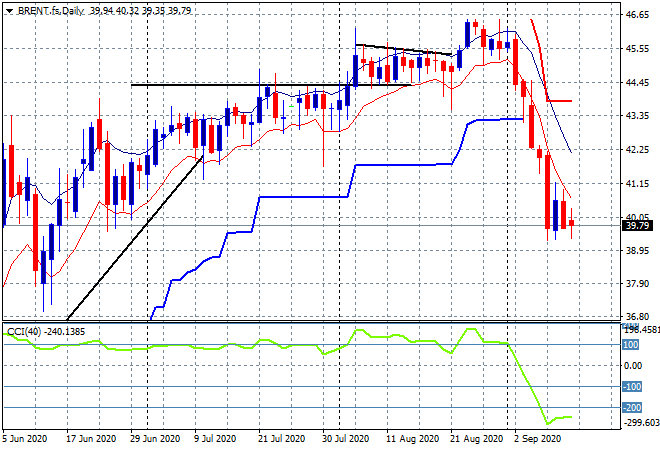The image size is (660, 450).
Task: Click the 46.65 price scale value
Action: [637, 15]
